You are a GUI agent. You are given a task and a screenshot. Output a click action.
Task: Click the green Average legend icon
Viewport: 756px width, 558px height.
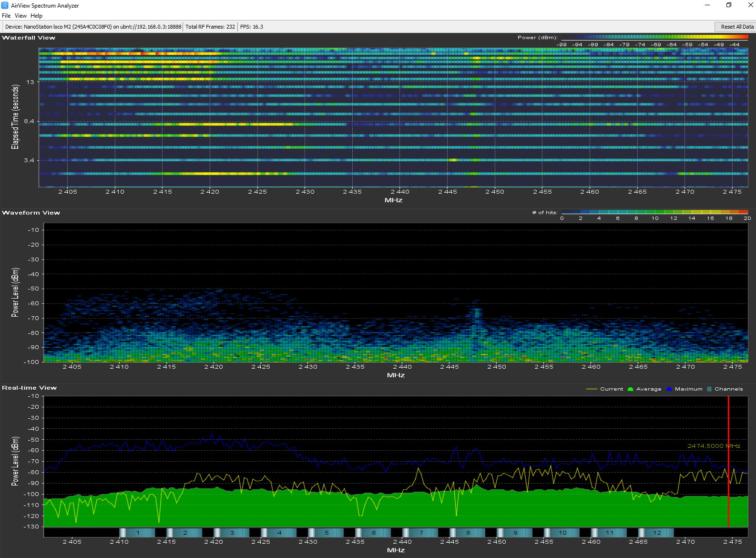pos(631,389)
